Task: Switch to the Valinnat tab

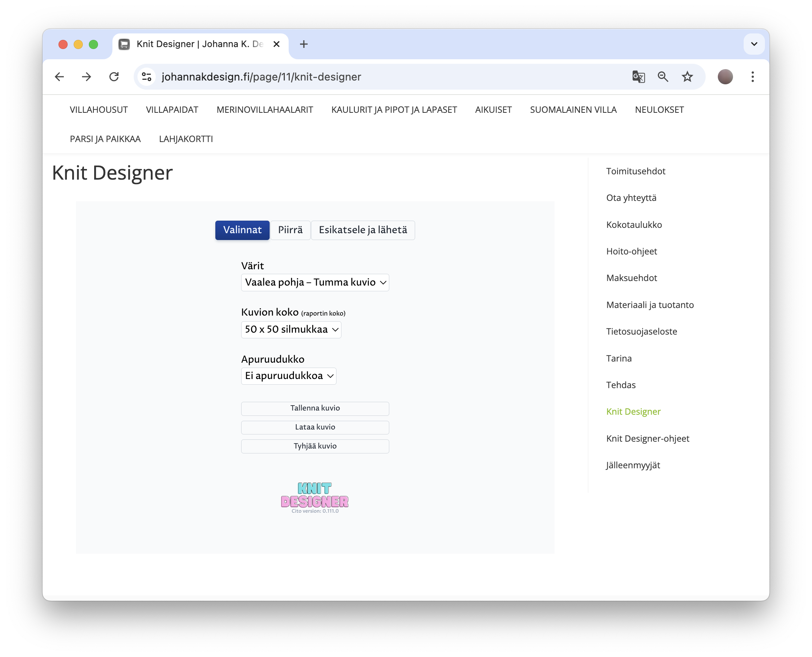Action: [242, 230]
